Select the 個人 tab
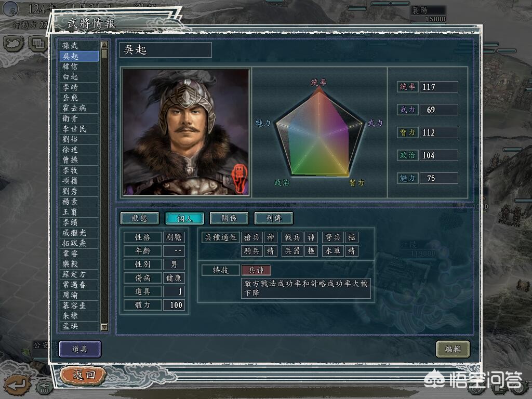This screenshot has width=532, height=399. 184,218
